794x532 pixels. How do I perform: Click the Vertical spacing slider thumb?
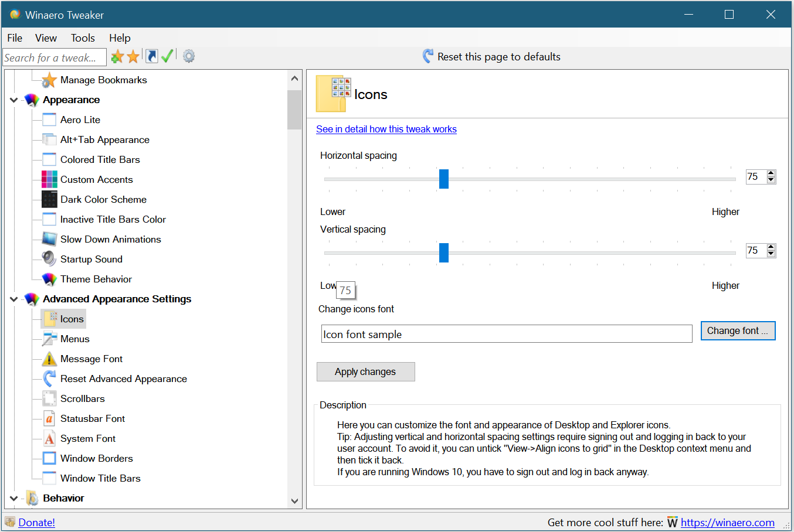point(444,253)
